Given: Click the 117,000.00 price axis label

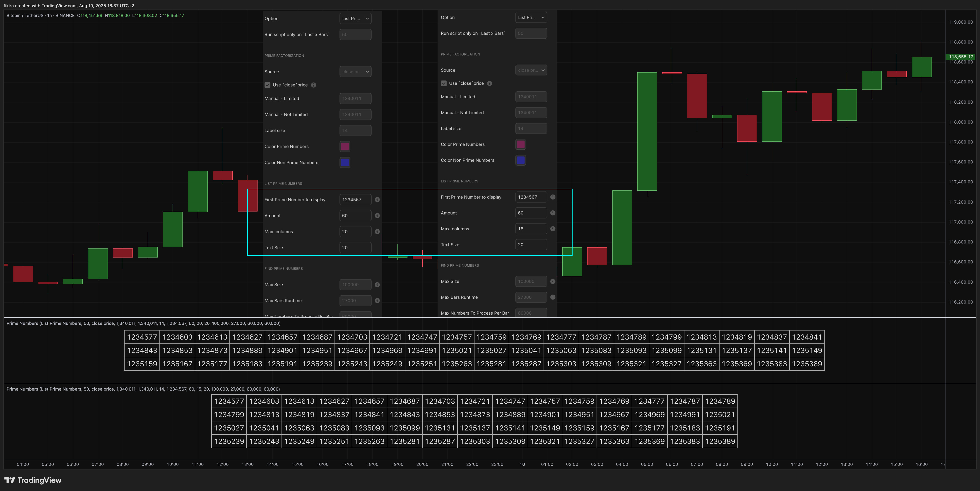Looking at the screenshot, I should tap(961, 222).
